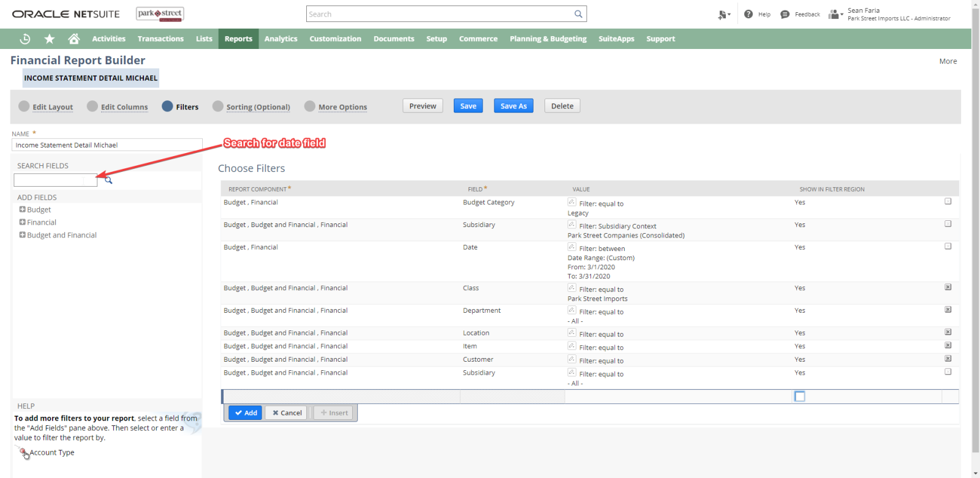Open the Recent Records clock icon
The height and width of the screenshot is (478, 980).
coord(25,39)
